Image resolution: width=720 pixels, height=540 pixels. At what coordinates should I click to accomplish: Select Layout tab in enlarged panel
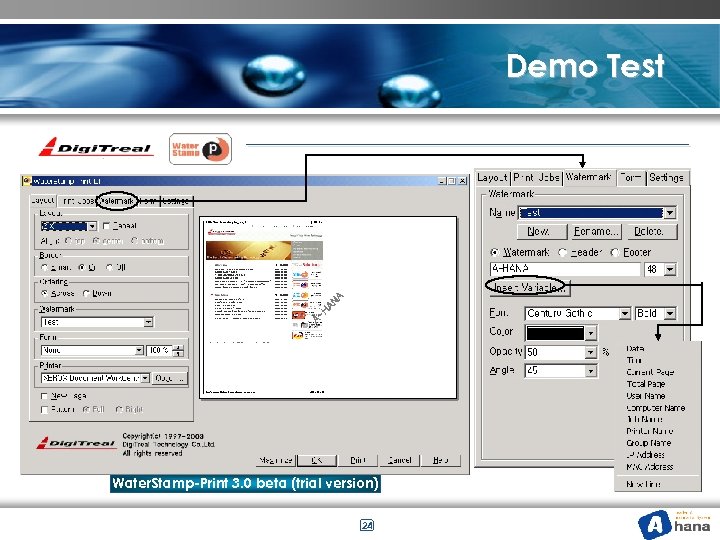[492, 177]
